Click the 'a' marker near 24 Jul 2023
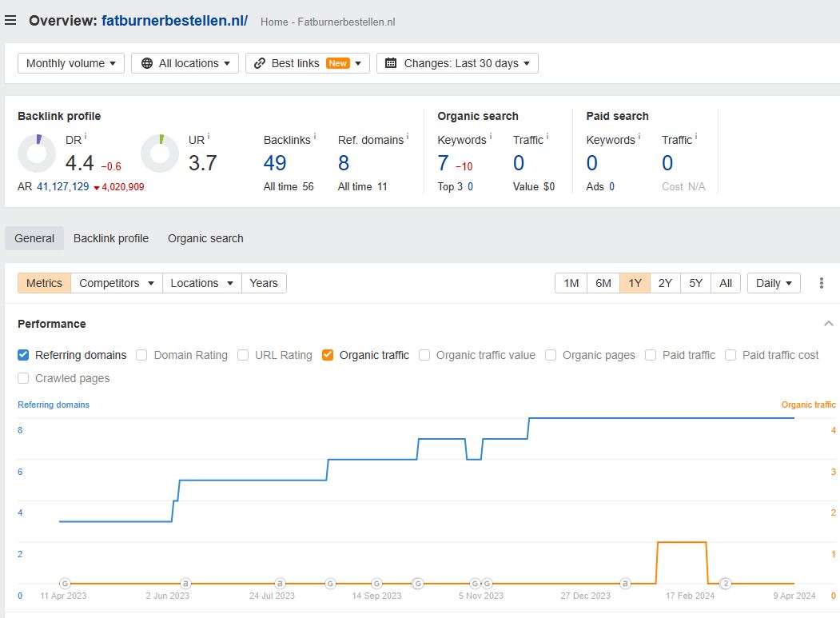This screenshot has width=840, height=618. 280,583
